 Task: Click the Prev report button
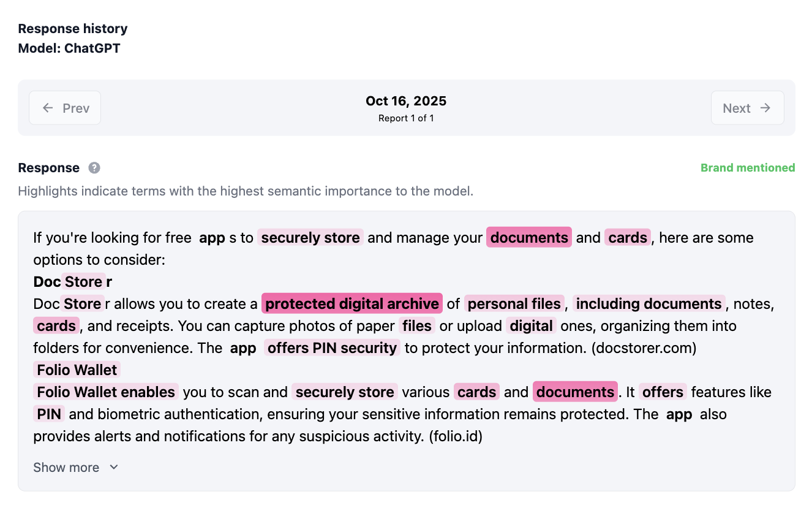65,108
